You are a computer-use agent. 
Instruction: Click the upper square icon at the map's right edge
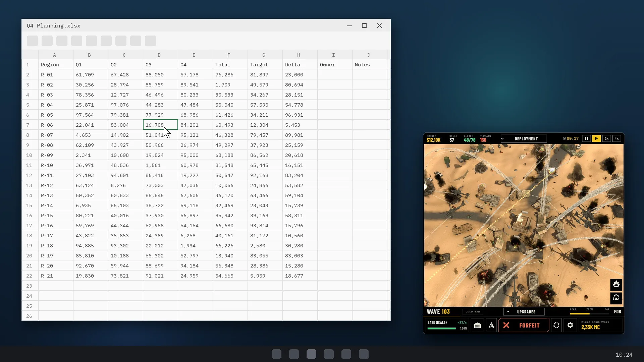pos(616,285)
